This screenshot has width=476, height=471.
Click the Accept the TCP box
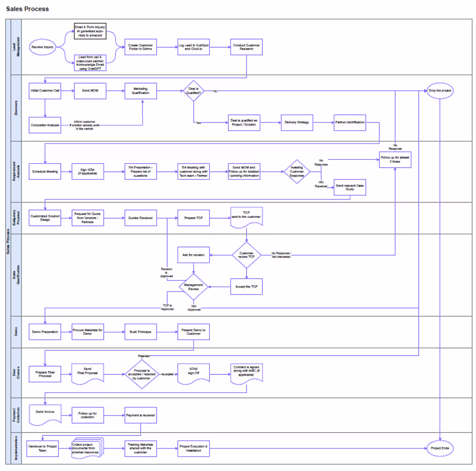tap(247, 287)
